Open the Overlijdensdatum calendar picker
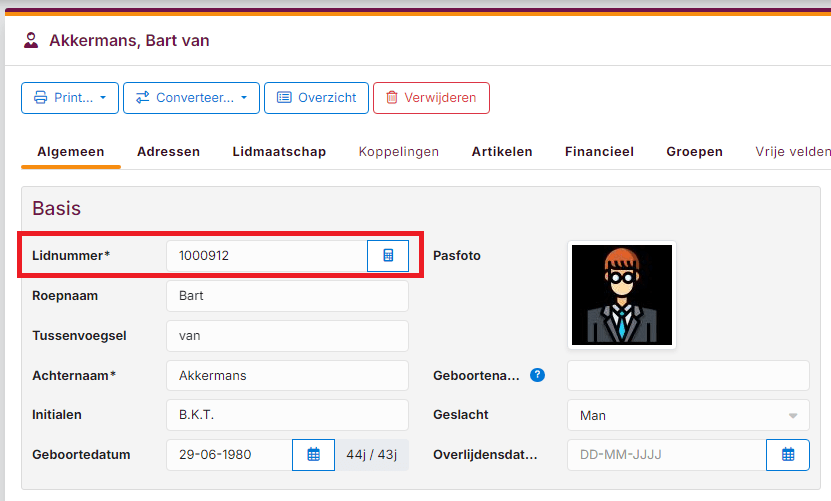The height and width of the screenshot is (501, 831). (x=788, y=454)
